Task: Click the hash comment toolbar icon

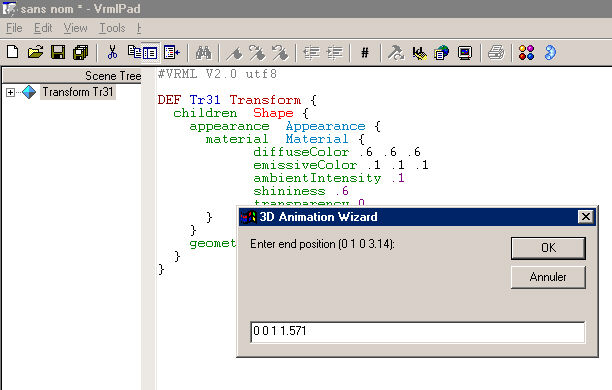Action: 365,52
